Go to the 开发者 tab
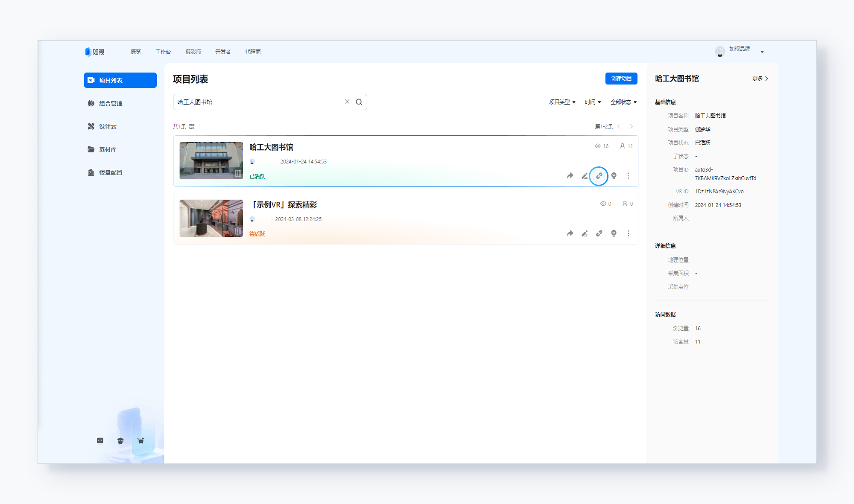This screenshot has width=854, height=504. coord(223,52)
